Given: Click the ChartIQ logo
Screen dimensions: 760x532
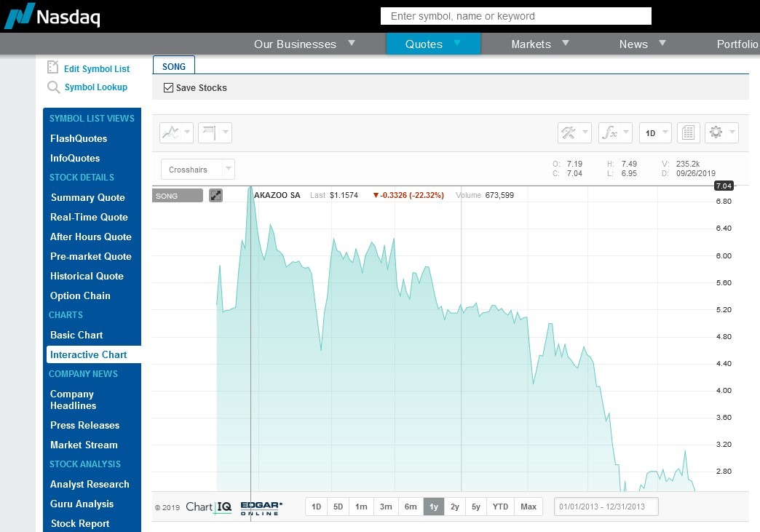Looking at the screenshot, I should pos(208,507).
